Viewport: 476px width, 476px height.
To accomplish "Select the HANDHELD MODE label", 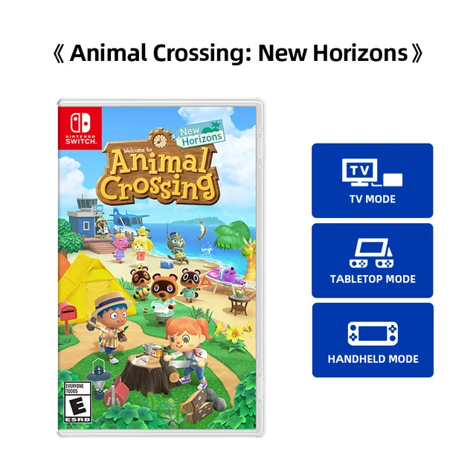I will (372, 358).
